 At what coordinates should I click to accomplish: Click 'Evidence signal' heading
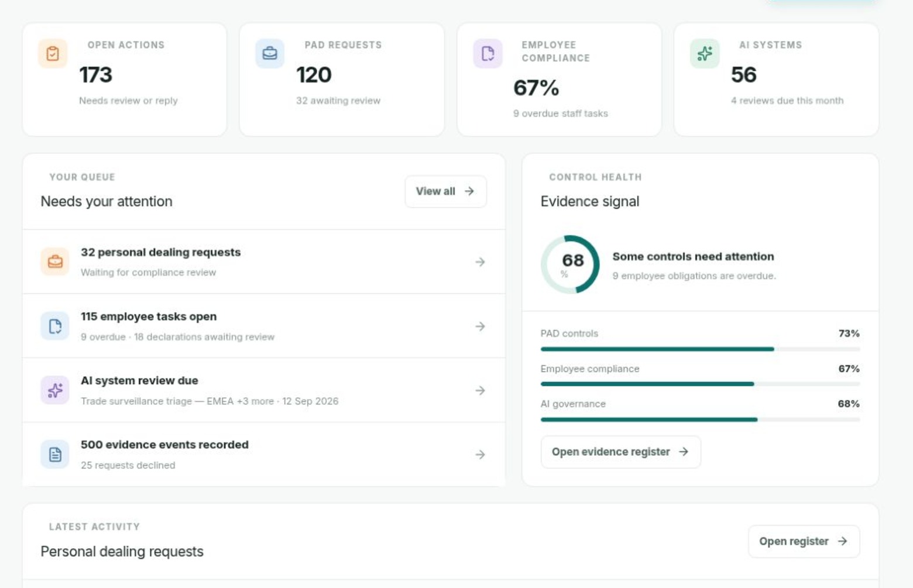coord(589,201)
